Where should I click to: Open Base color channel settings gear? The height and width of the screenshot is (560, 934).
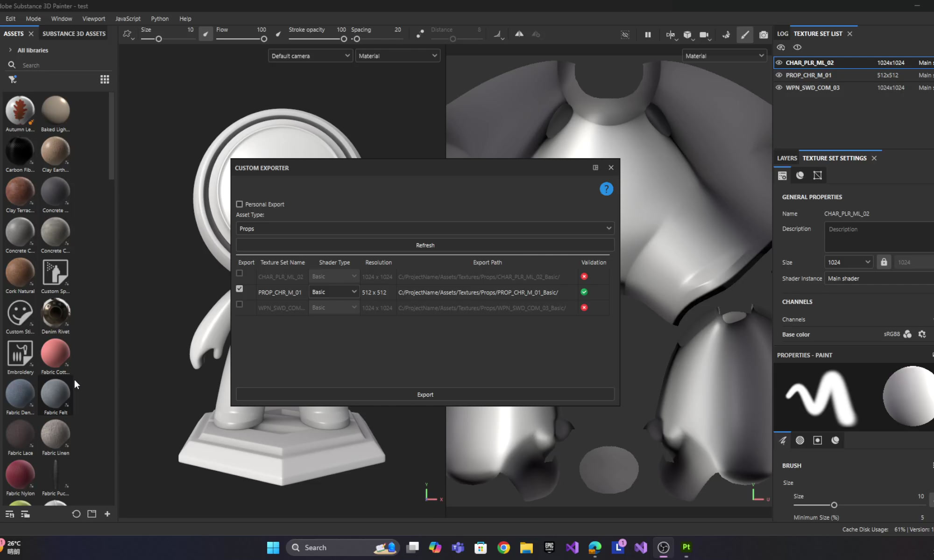tap(922, 334)
